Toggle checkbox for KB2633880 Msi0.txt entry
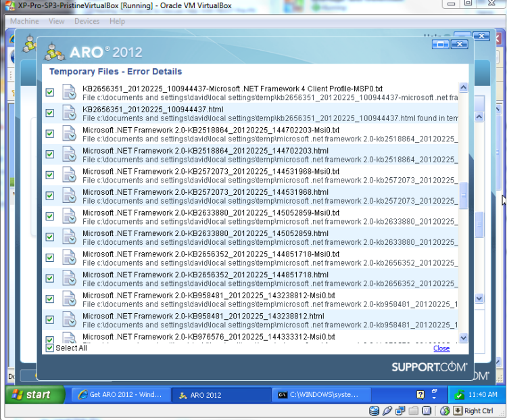 pos(50,216)
